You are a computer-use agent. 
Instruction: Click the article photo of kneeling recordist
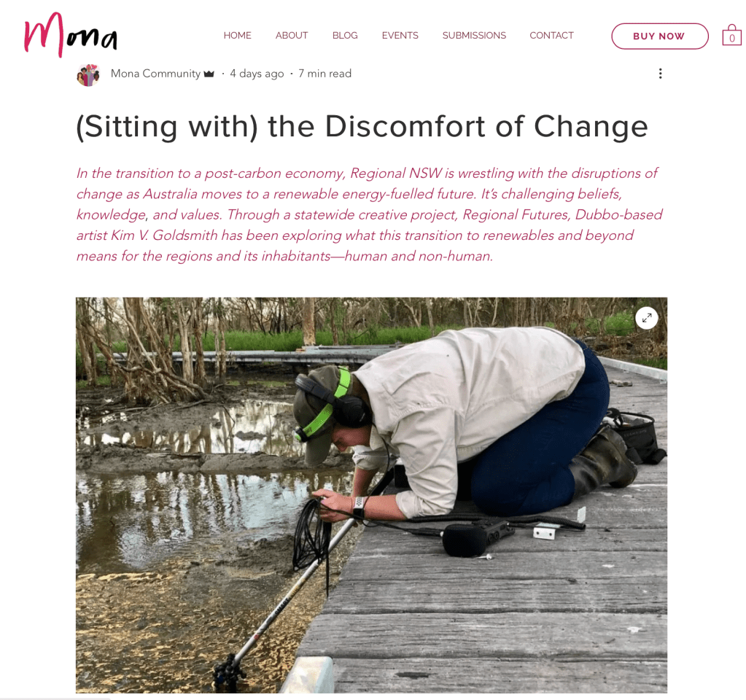(371, 495)
